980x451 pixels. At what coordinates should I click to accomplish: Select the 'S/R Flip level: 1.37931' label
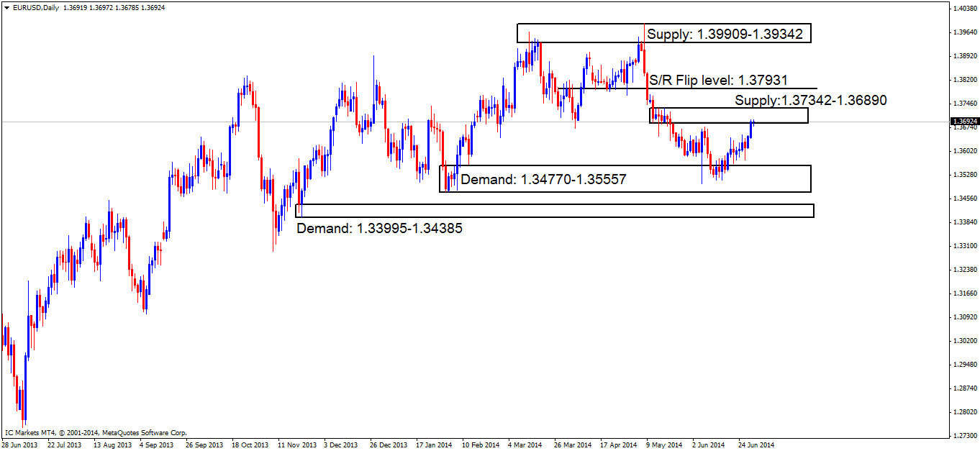pyautogui.click(x=719, y=79)
